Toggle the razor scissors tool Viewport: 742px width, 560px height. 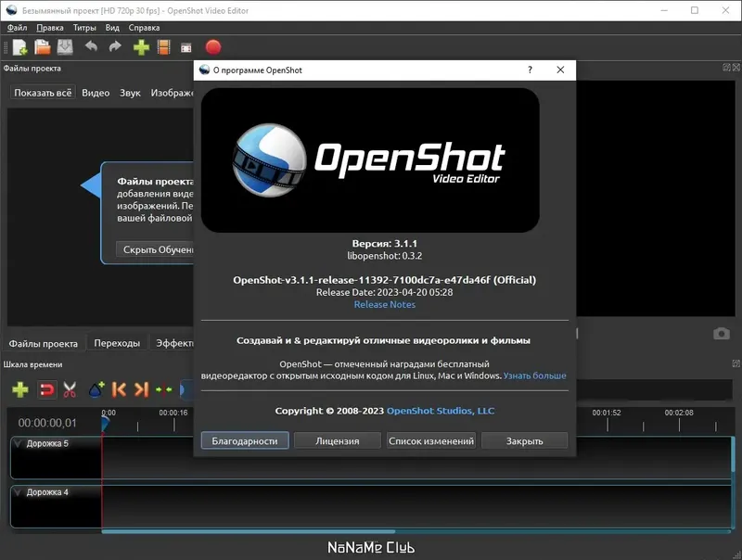[x=70, y=390]
